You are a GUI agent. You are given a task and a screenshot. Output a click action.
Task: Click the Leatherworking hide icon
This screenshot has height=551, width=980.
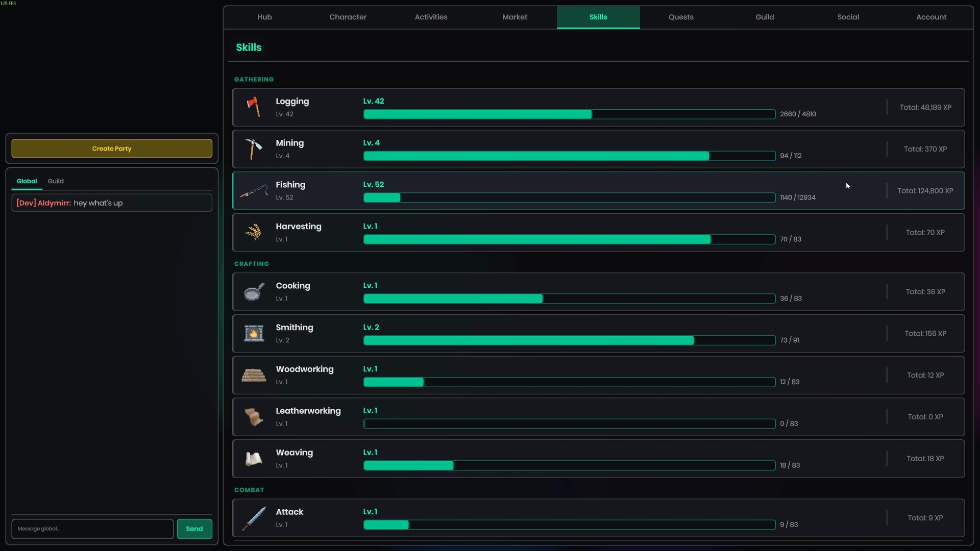254,417
